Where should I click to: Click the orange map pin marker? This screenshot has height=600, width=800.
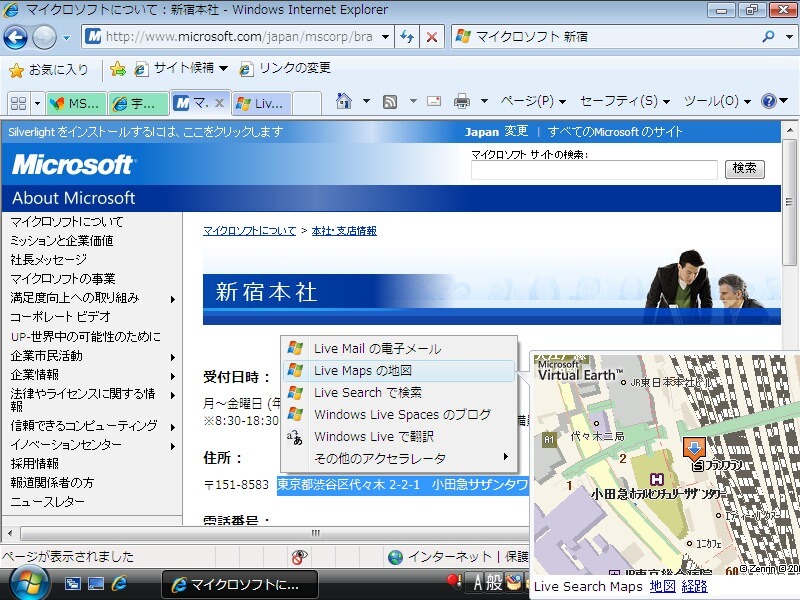[694, 448]
